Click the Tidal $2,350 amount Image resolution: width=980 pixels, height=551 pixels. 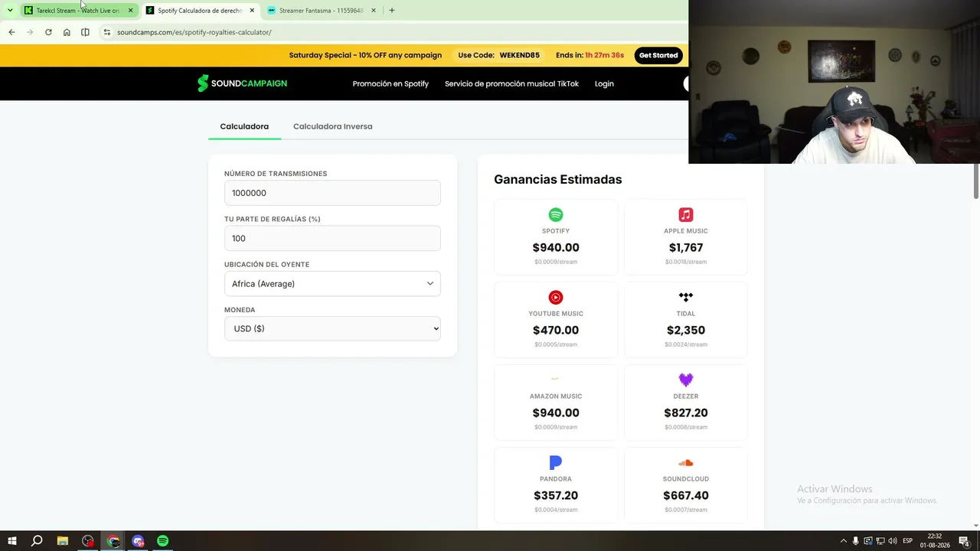point(686,331)
